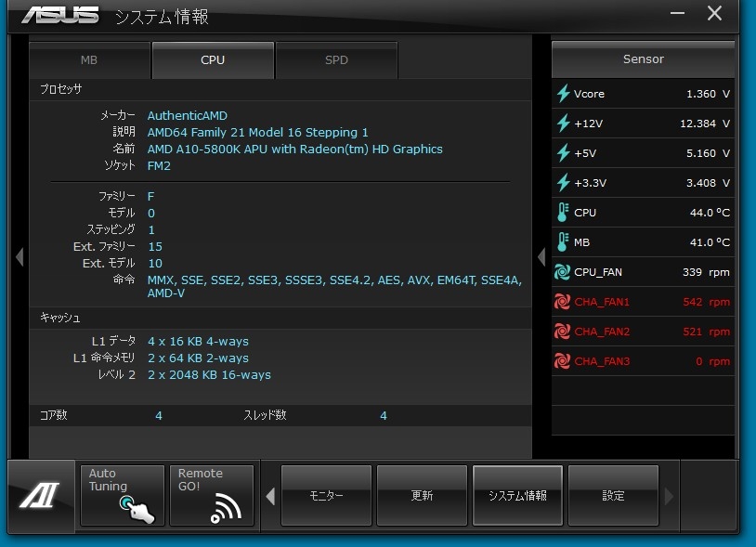Viewport: 756px width, 547px height.
Task: Click the red CHA_FAN1 fan icon
Action: 562,302
